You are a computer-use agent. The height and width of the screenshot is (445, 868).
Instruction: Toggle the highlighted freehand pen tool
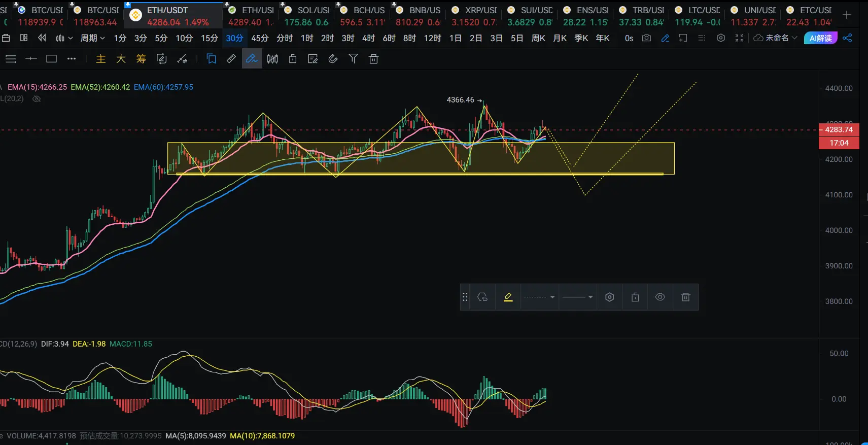tap(252, 59)
